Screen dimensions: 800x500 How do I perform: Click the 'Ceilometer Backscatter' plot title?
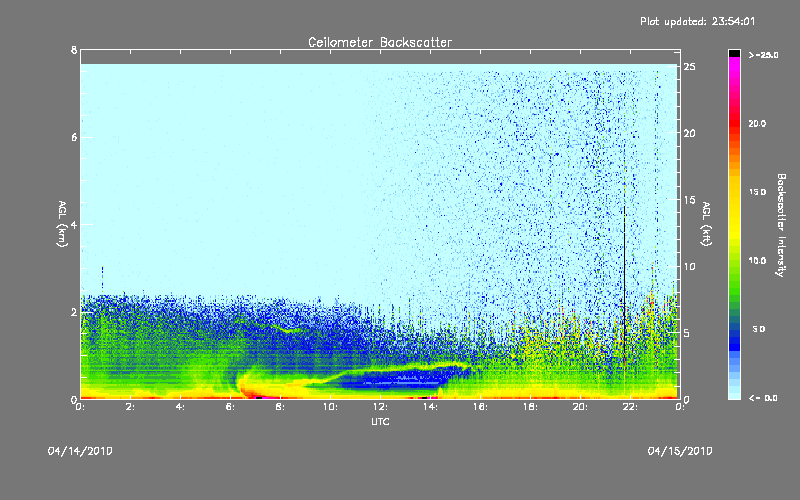click(x=380, y=42)
